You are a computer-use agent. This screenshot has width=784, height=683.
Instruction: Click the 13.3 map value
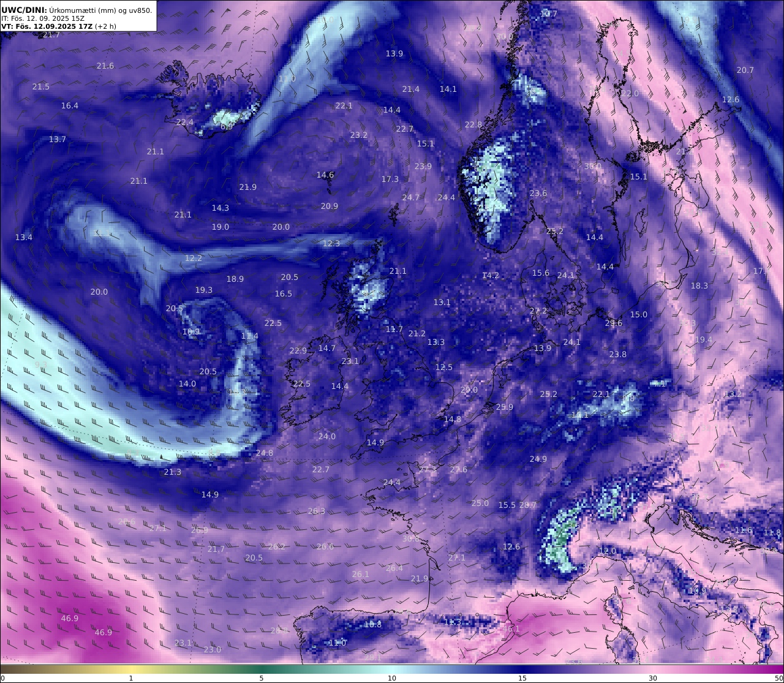(x=436, y=342)
